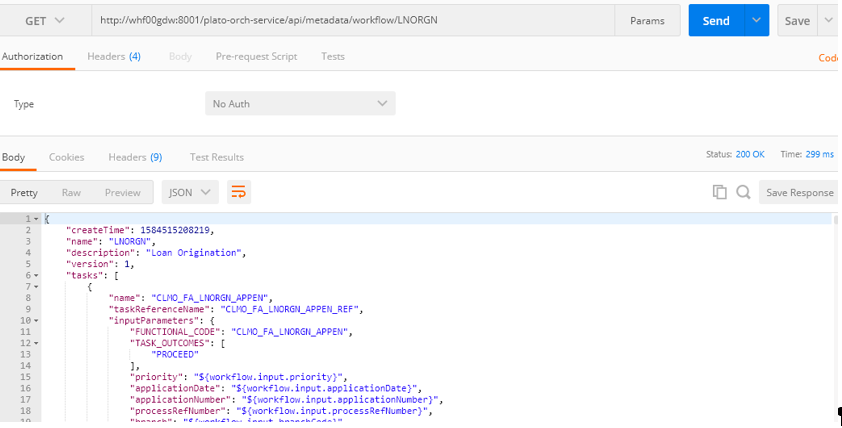Collapse TASK_OUTCOMES fold arrow on line 12

36,343
